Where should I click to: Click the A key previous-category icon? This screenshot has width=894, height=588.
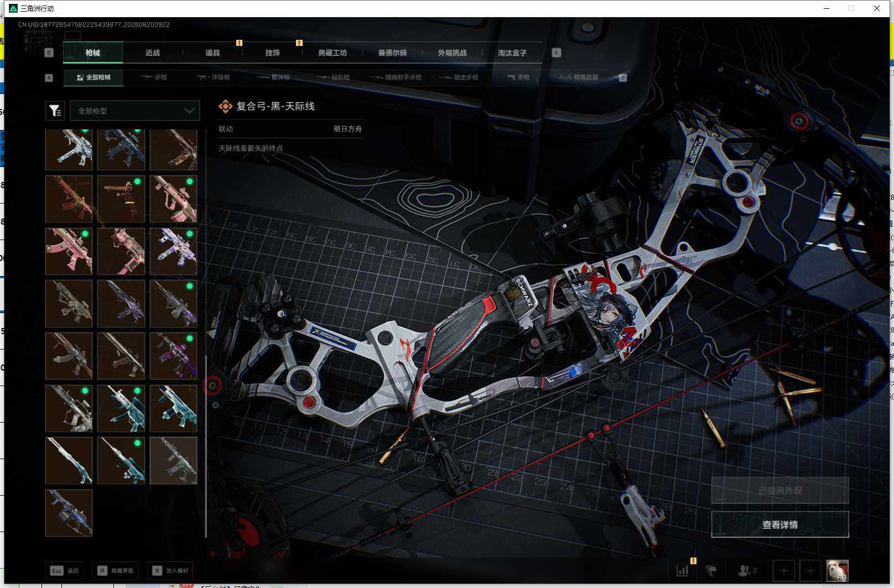click(x=49, y=77)
